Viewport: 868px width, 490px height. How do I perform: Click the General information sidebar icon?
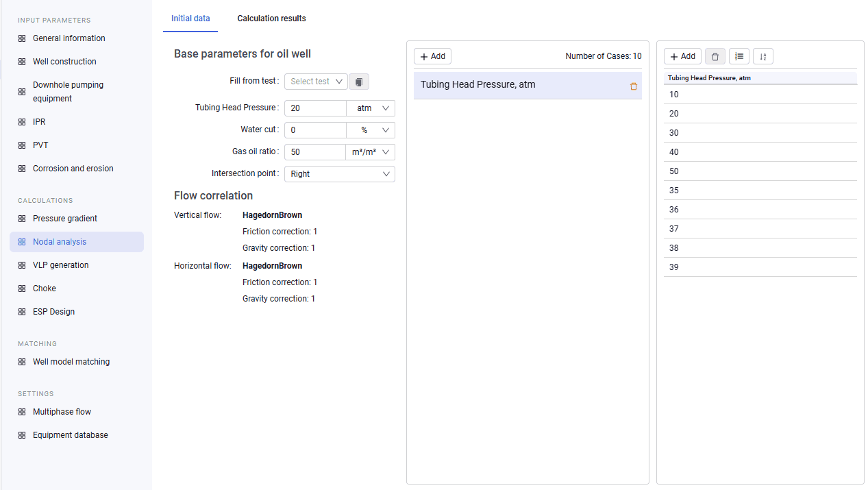click(22, 38)
